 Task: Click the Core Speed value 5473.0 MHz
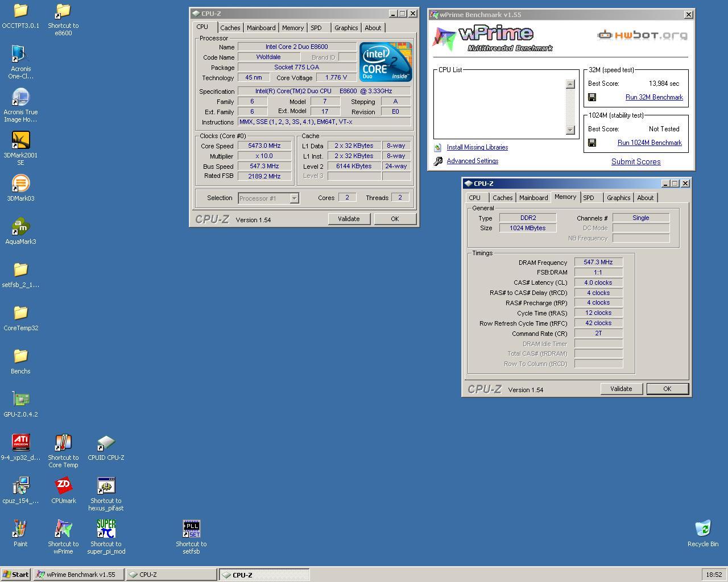click(x=264, y=146)
